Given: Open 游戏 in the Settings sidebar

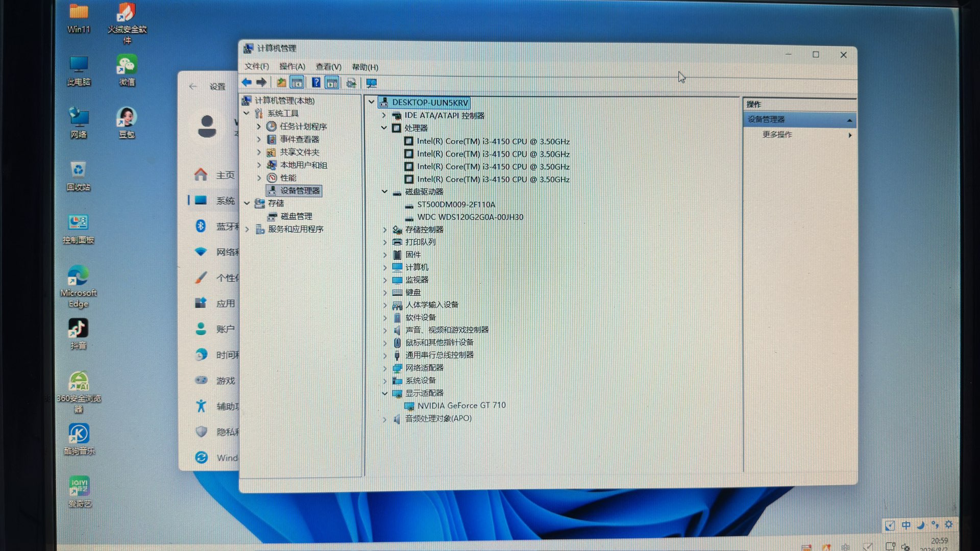Looking at the screenshot, I should [214, 381].
